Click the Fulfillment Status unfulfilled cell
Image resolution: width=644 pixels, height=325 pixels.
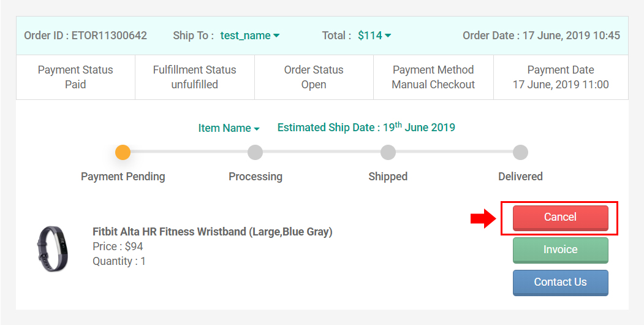point(194,77)
